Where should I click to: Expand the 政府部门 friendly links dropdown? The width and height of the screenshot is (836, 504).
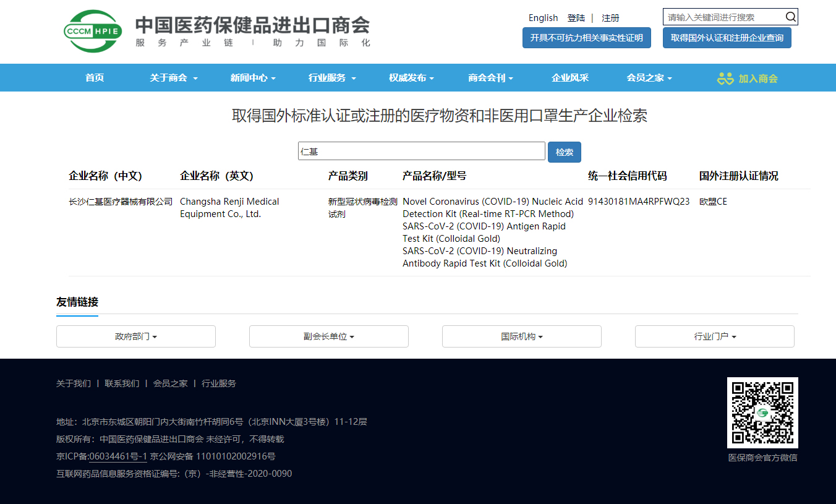pos(136,336)
